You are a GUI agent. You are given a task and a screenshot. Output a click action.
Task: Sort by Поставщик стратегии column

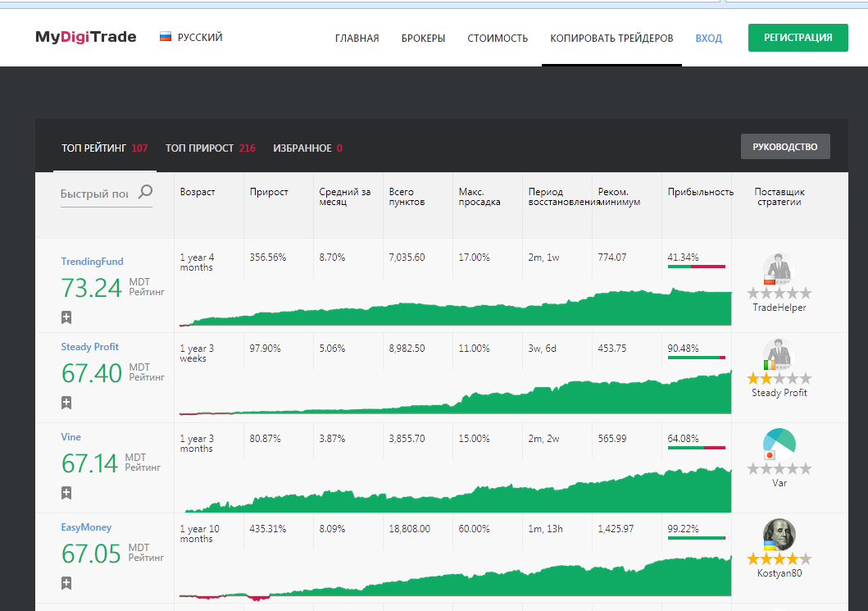tap(779, 197)
